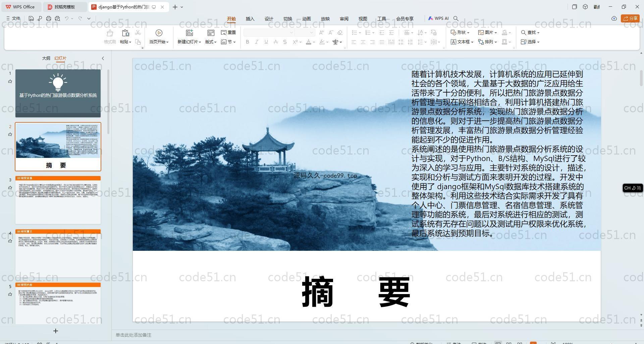
Task: Select slide 1 title thumbnail
Action: coord(58,93)
